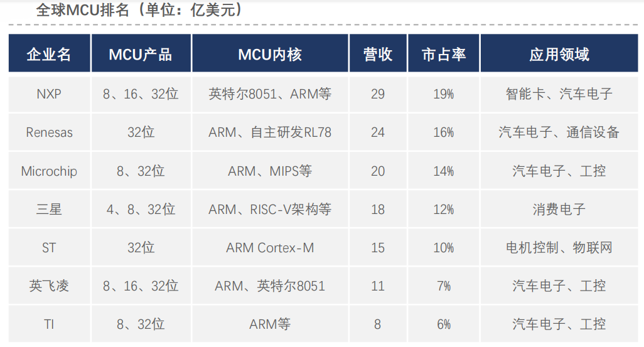644x347 pixels.
Task: Click revenue value 24
Action: 378,132
